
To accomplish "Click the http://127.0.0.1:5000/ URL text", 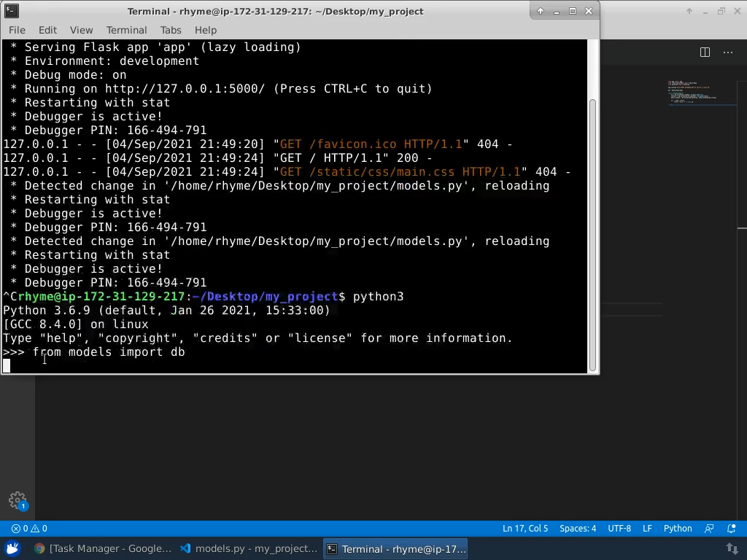I will tap(185, 88).
